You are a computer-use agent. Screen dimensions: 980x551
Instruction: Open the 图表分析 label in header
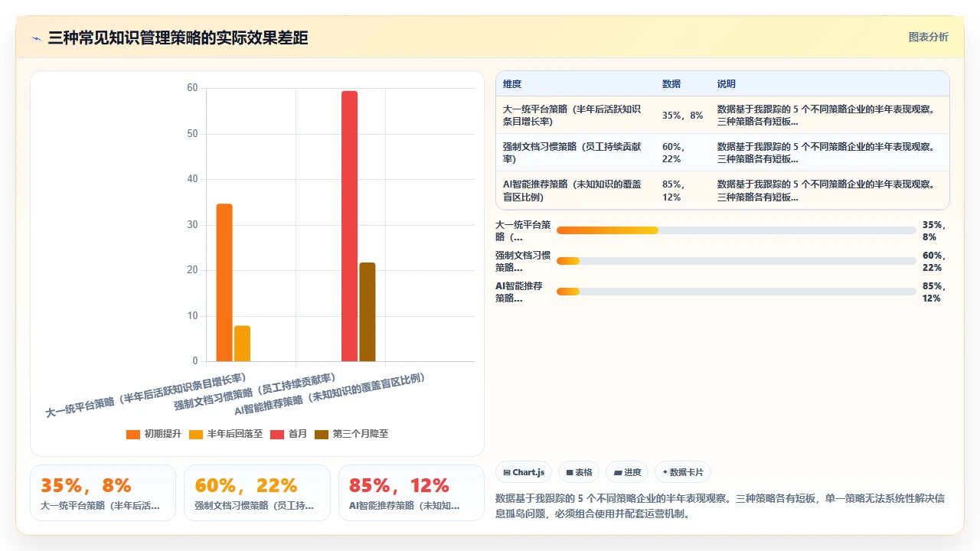928,37
